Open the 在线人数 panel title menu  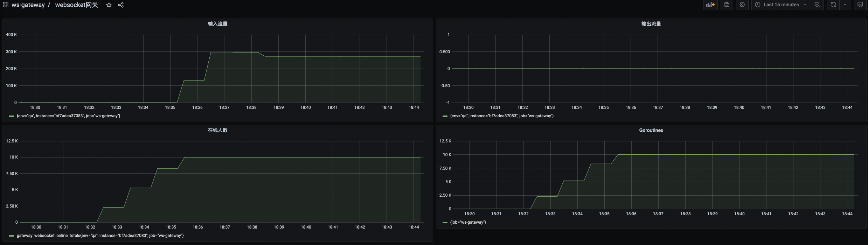(x=218, y=130)
